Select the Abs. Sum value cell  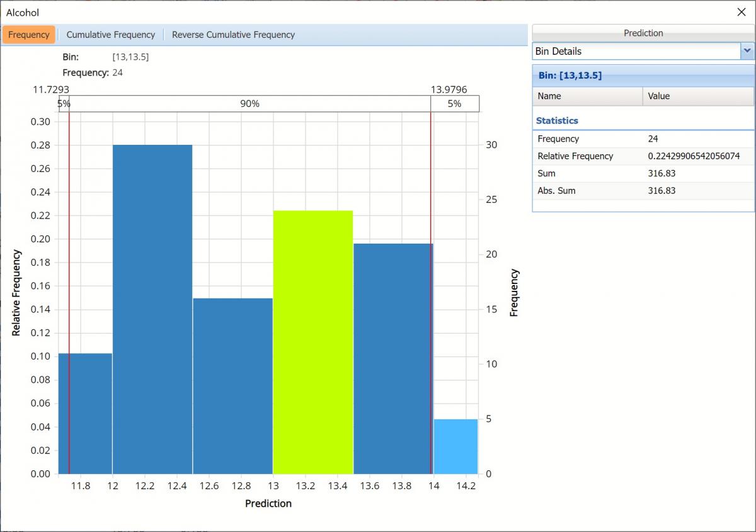point(698,191)
